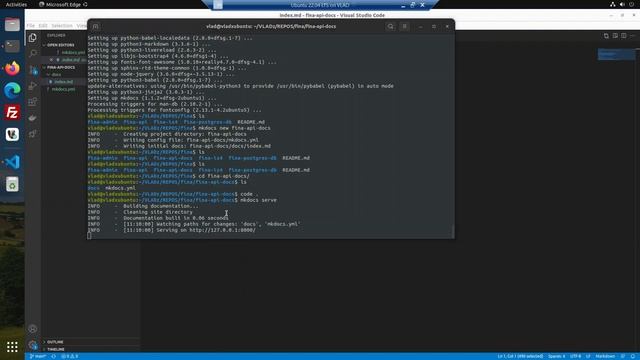
Task: Open the terminal hamburger menu
Action: 404,27
